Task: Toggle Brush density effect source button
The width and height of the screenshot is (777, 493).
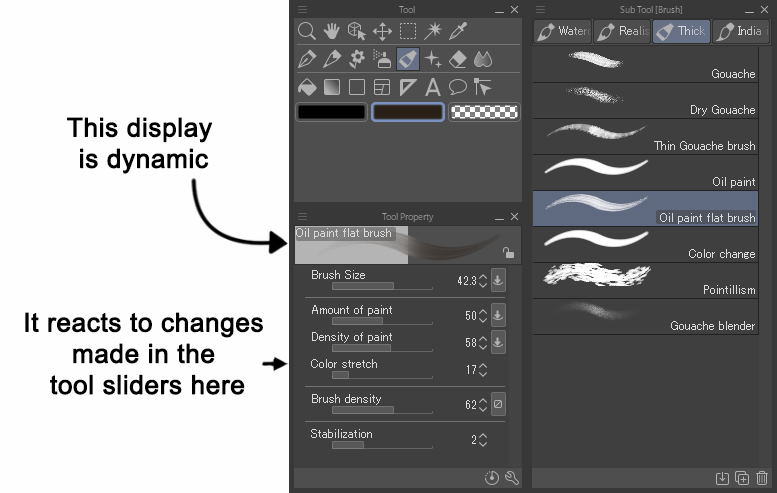Action: click(498, 405)
